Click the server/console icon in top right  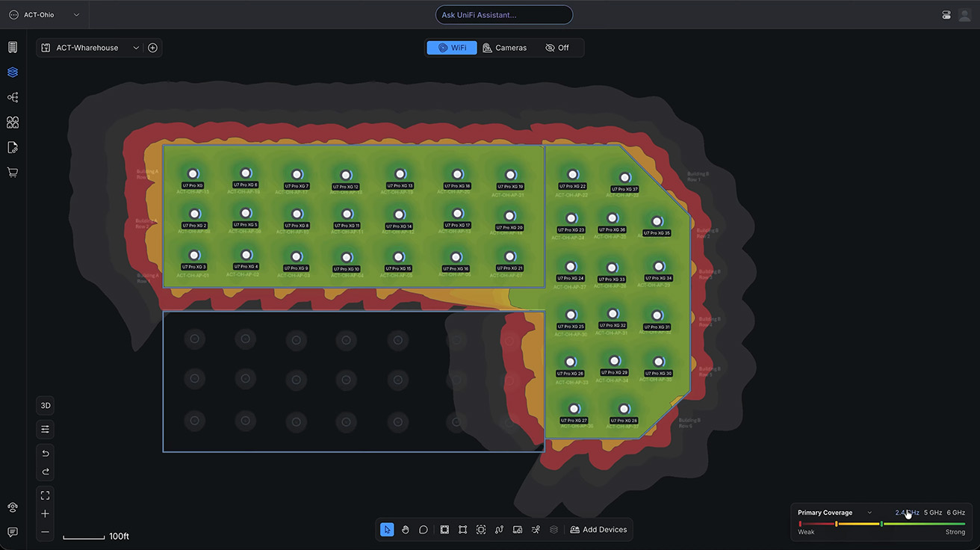[946, 15]
